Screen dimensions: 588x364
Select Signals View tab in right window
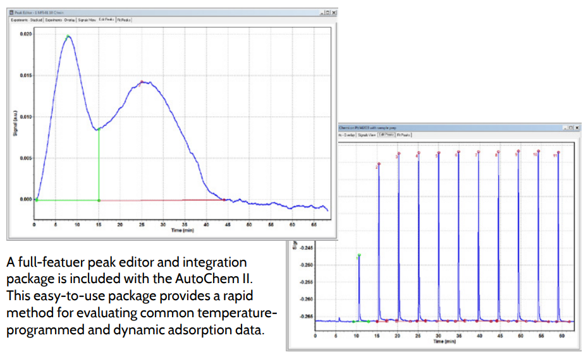pyautogui.click(x=367, y=135)
